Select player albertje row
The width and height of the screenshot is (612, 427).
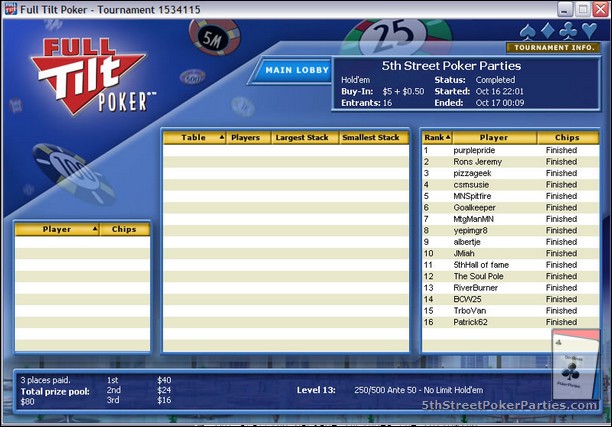(x=511, y=242)
